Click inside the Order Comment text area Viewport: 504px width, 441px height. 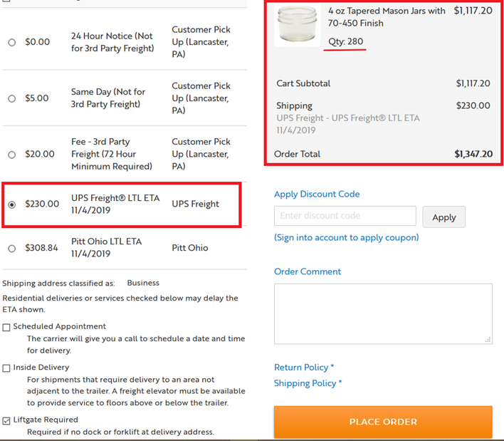coord(383,313)
